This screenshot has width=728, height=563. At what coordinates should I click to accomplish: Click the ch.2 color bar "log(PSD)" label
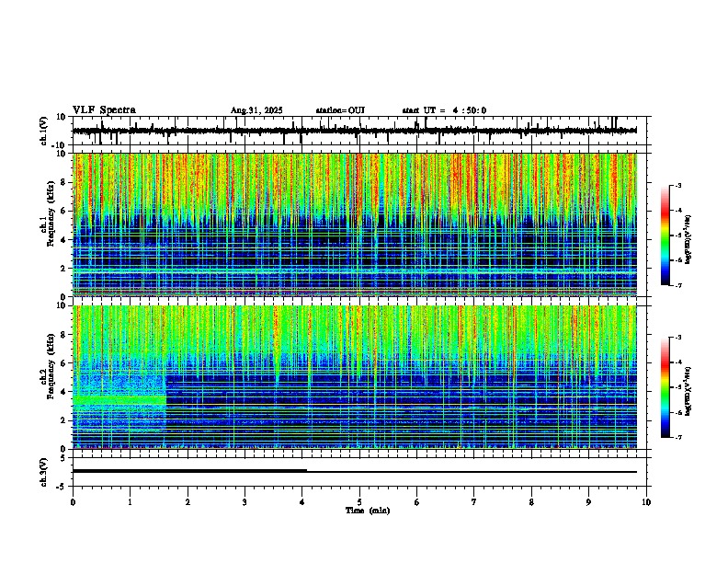coord(688,391)
